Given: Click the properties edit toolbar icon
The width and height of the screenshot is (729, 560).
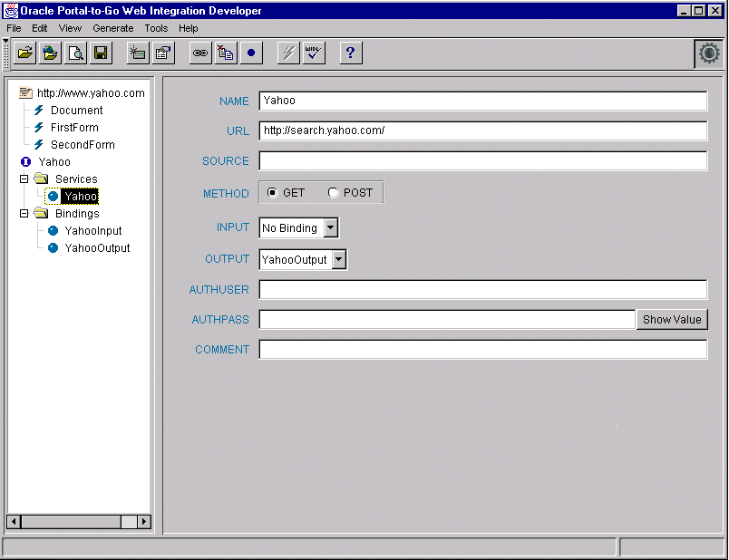Looking at the screenshot, I should pyautogui.click(x=163, y=53).
